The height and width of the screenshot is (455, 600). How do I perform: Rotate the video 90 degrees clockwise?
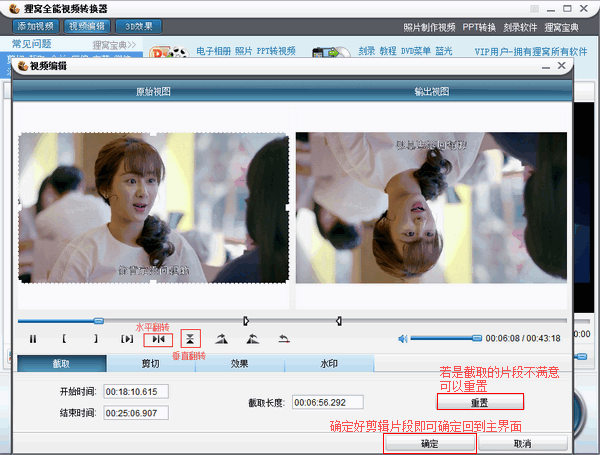222,339
